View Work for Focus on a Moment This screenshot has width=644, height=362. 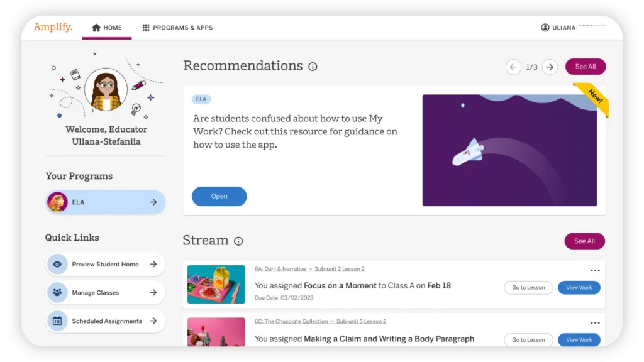pos(579,288)
